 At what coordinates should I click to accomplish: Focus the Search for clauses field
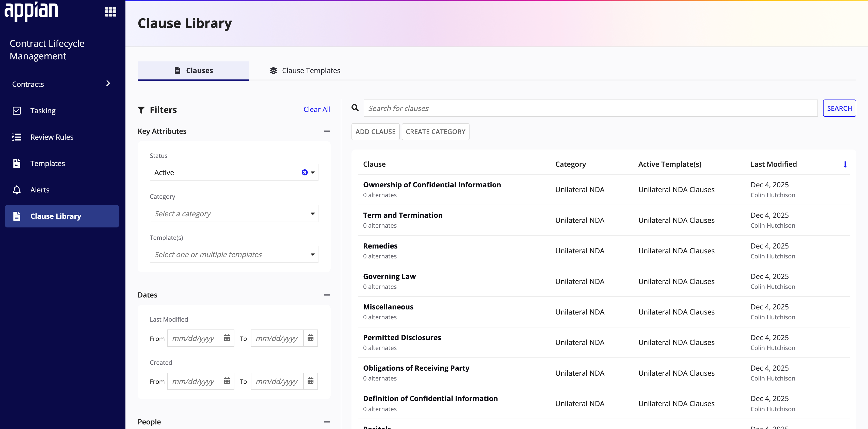[x=590, y=108]
